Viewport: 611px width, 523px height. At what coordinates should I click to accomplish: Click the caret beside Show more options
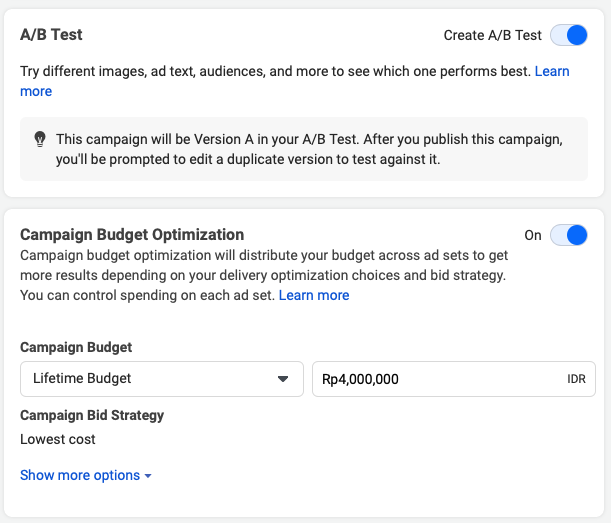point(148,476)
